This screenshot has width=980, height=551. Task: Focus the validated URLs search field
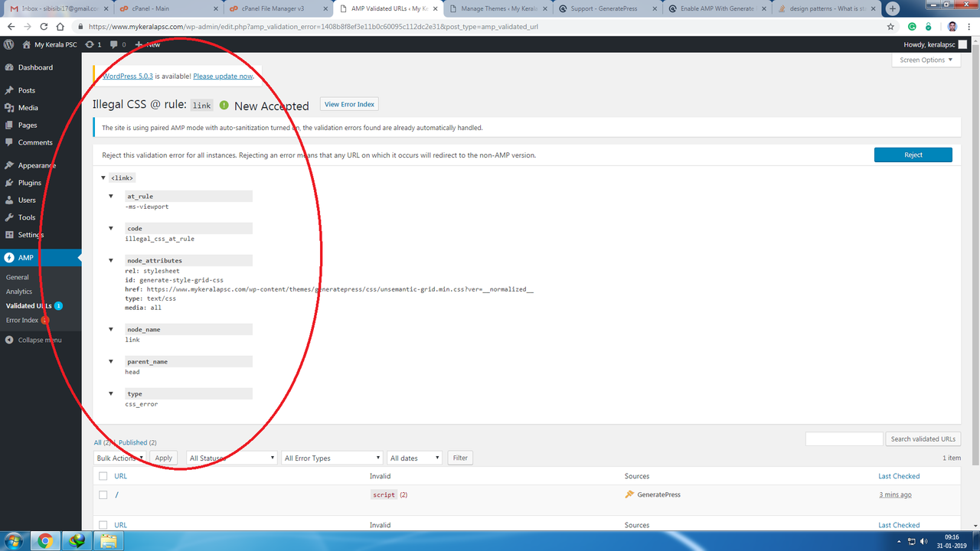844,439
